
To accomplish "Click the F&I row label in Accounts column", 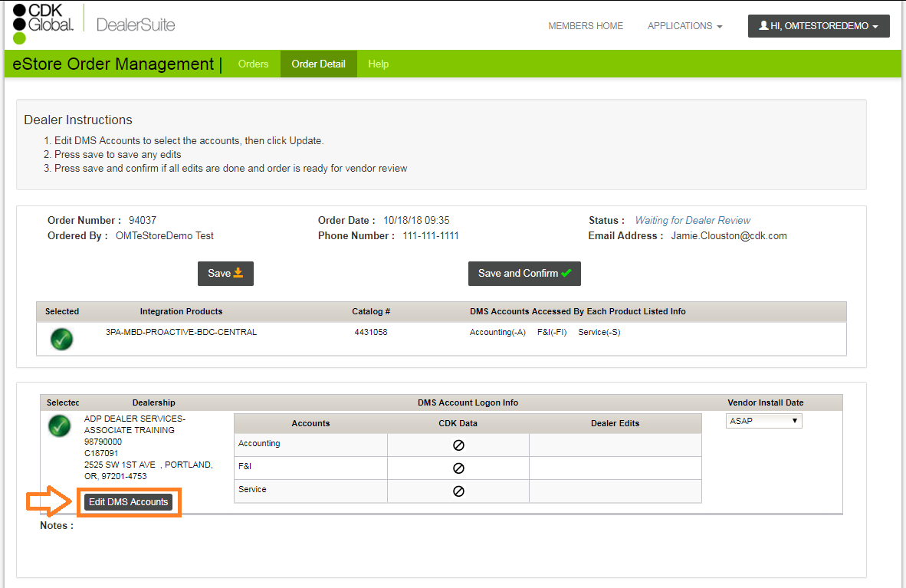I will [x=245, y=466].
